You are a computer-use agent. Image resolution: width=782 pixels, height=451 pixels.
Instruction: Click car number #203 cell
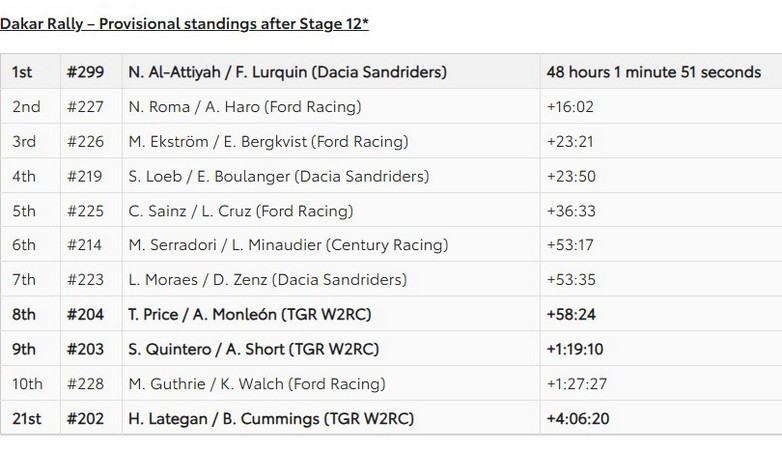85,349
